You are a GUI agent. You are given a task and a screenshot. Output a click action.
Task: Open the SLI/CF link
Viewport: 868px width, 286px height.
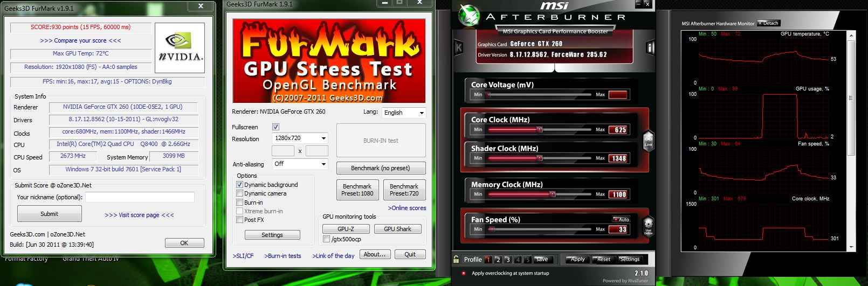coord(243,256)
